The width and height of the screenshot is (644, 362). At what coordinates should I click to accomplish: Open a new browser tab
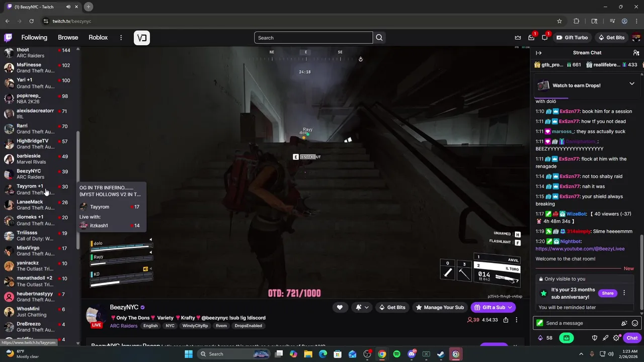(88, 7)
